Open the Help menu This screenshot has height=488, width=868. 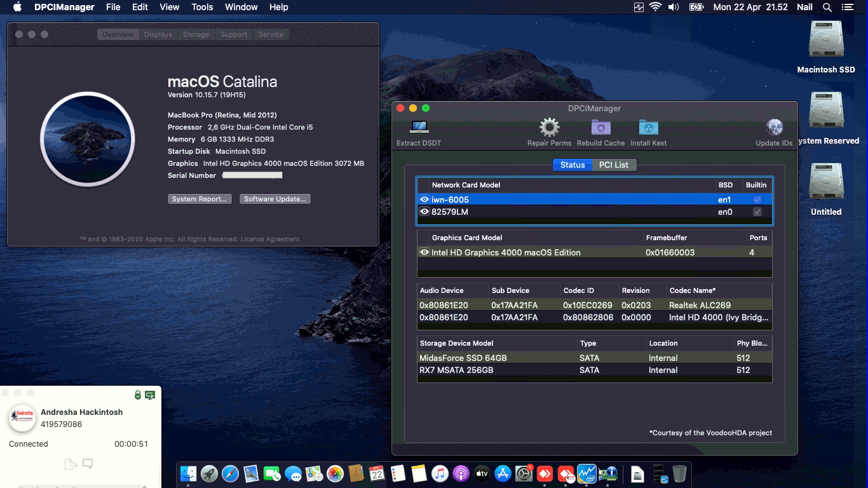click(x=278, y=7)
